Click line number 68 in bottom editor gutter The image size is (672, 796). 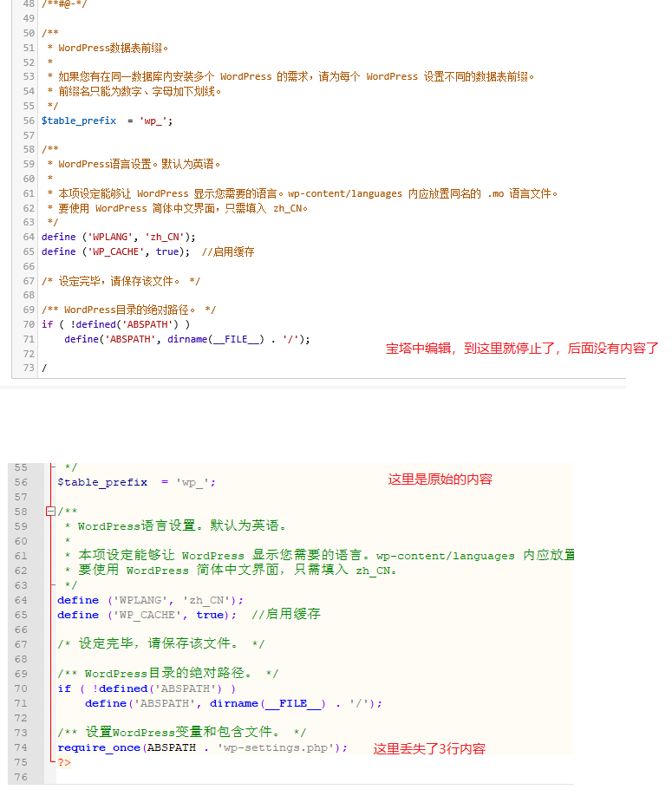click(x=21, y=659)
